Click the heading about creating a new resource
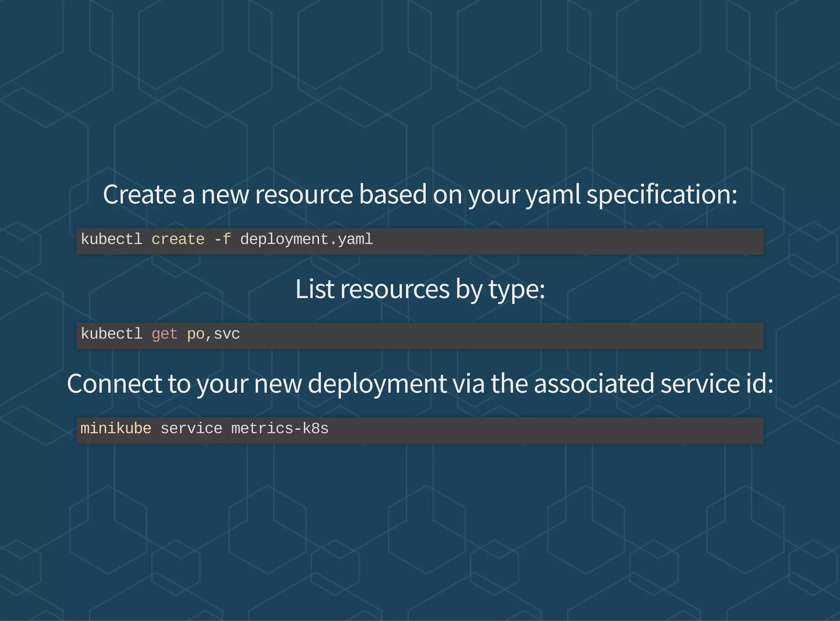 (420, 194)
